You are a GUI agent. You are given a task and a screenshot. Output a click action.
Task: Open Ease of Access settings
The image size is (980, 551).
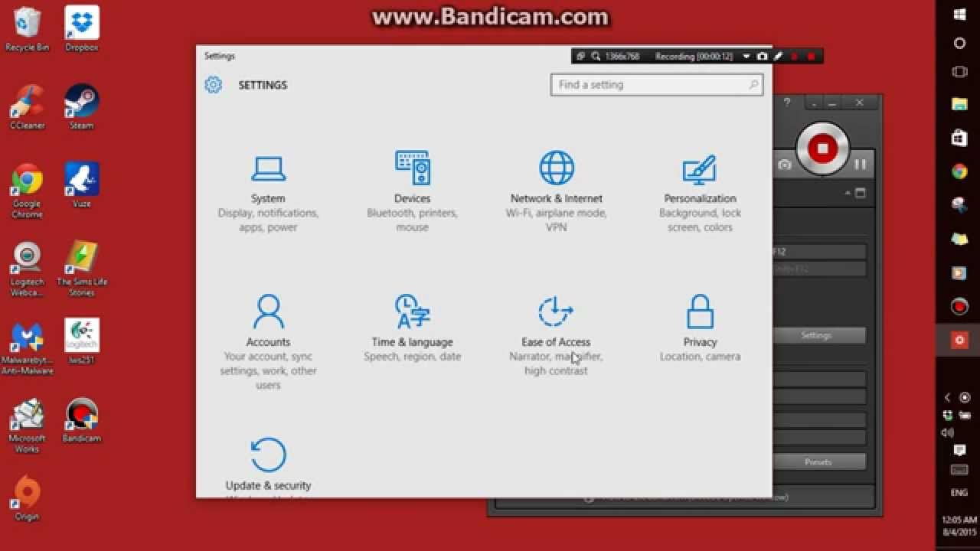(556, 336)
